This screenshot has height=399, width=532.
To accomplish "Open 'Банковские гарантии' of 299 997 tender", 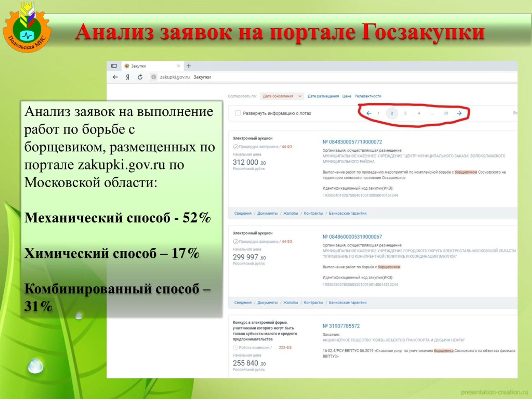I will [347, 303].
